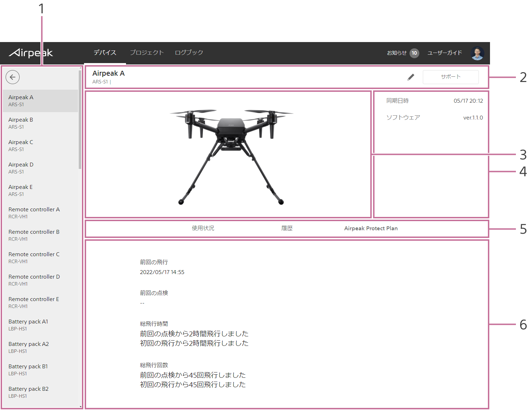Select Airpeak B in device list
This screenshot has width=532, height=410.
click(41, 123)
